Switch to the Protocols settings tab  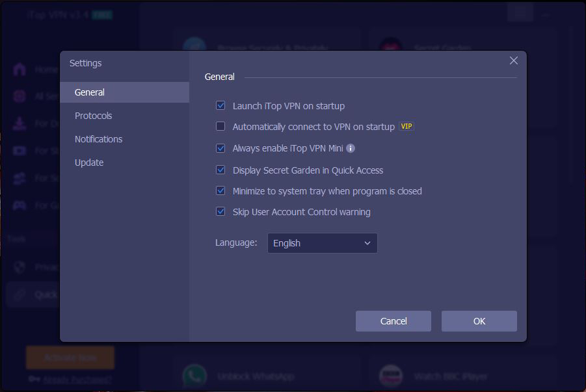tap(93, 115)
